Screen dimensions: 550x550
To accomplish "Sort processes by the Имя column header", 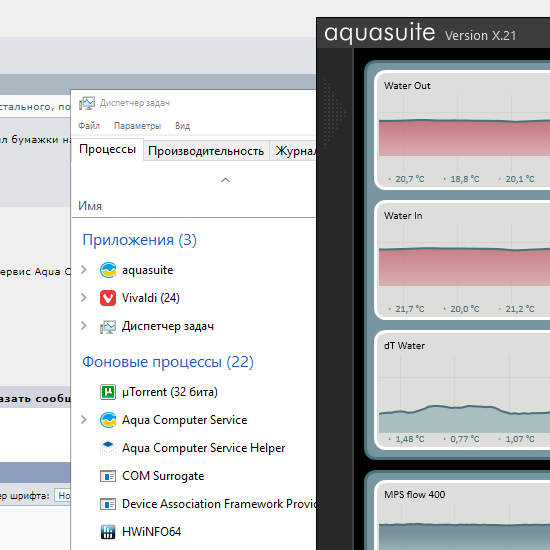I will coord(90,206).
